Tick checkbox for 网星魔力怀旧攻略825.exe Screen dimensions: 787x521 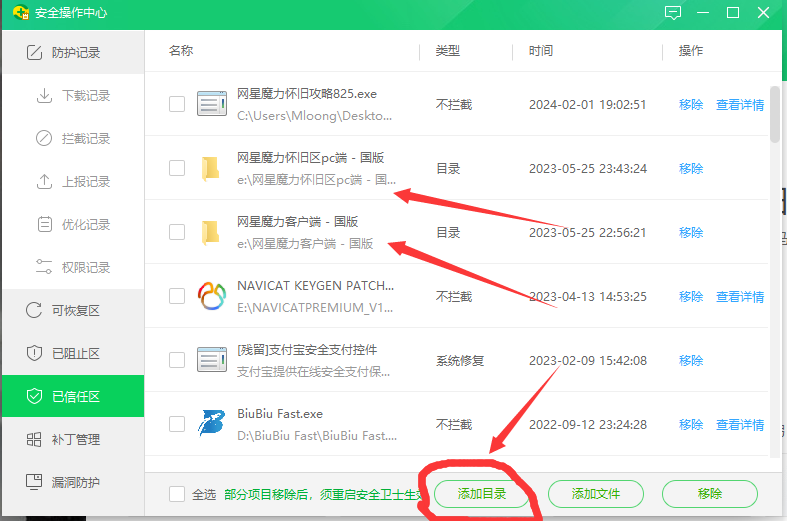pyautogui.click(x=177, y=104)
